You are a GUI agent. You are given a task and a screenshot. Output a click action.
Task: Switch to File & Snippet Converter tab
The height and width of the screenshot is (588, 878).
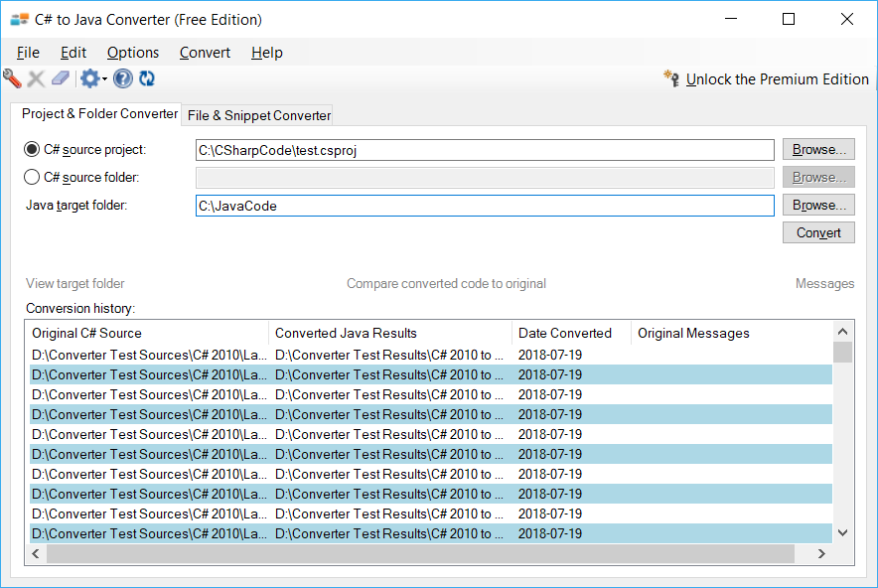(258, 115)
